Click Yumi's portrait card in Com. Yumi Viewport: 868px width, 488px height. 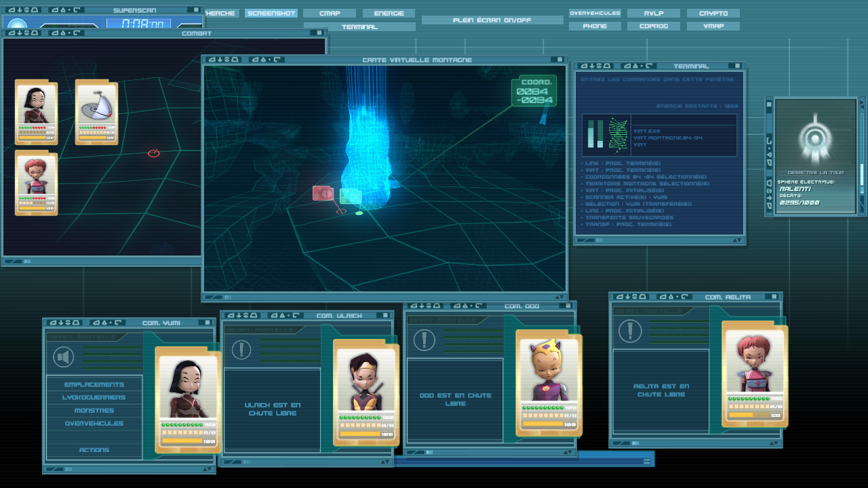[x=188, y=400]
